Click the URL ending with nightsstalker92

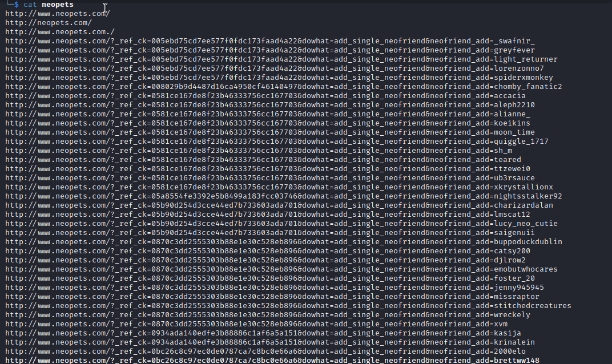click(x=284, y=196)
